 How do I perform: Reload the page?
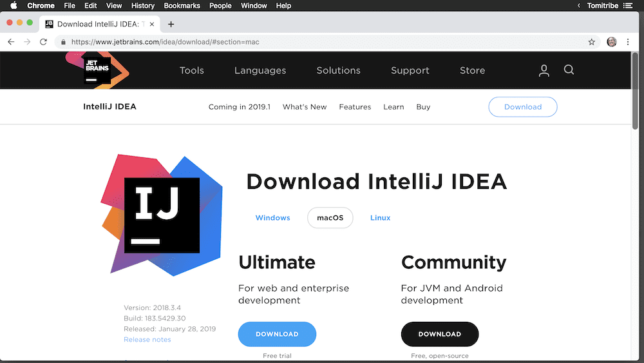point(43,42)
